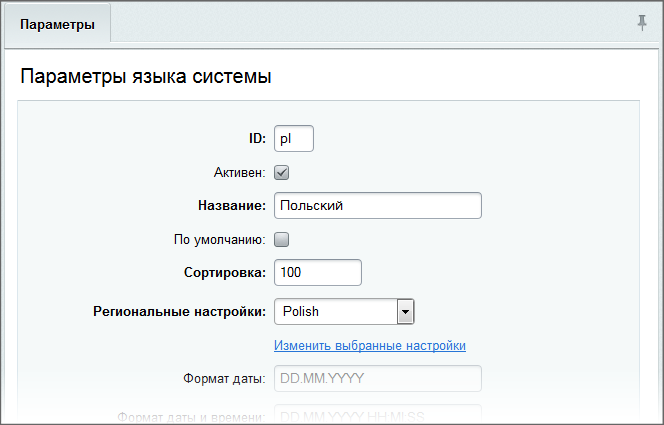Click the Сортировка label text
This screenshot has width=664, height=425.
click(x=224, y=272)
